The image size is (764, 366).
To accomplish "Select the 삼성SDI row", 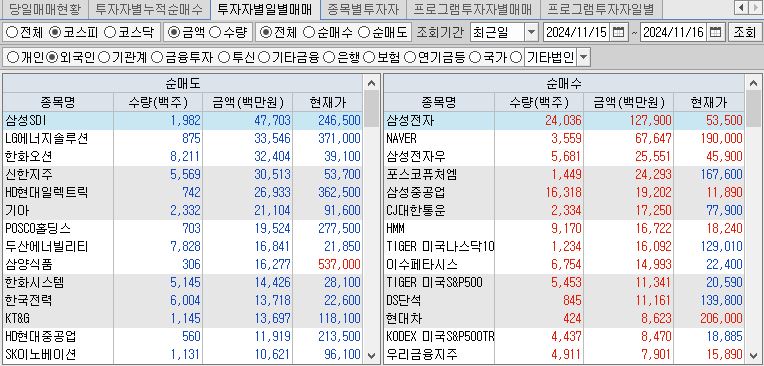I will [x=183, y=120].
